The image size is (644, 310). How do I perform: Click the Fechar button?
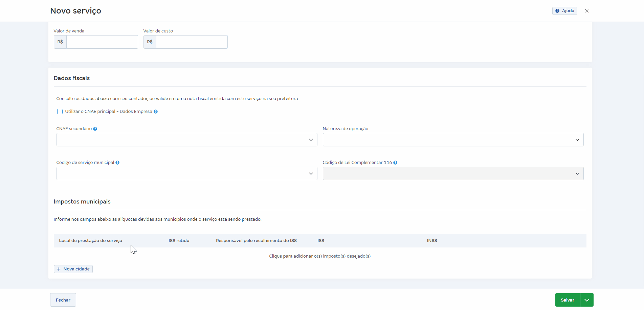pos(63,300)
